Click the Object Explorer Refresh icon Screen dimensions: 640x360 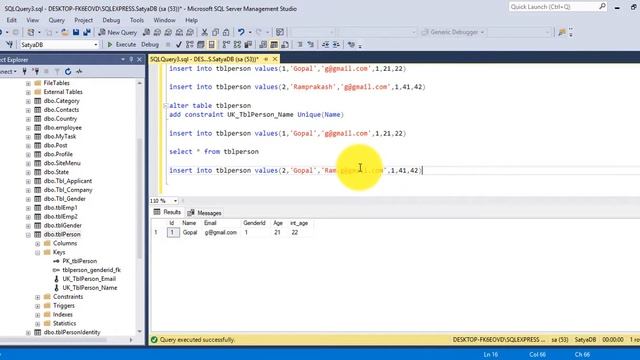(x=68, y=71)
